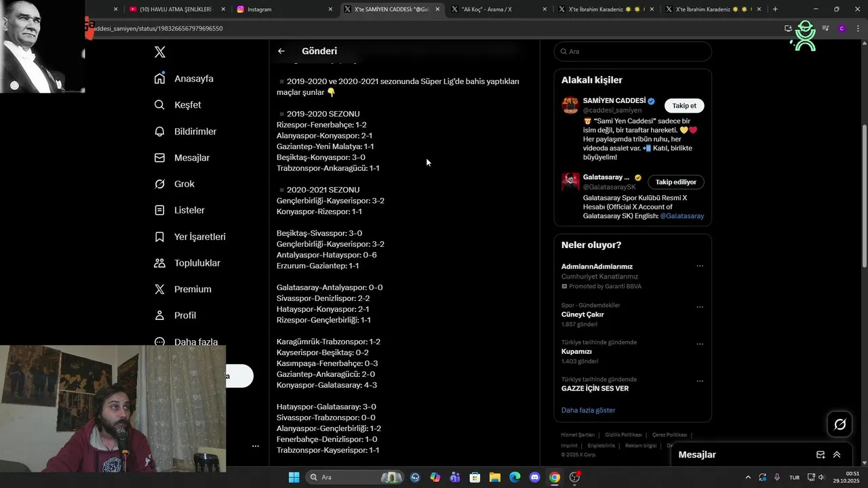This screenshot has height=488, width=868.
Task: Expand the Mesajlar drawer
Action: (837, 455)
